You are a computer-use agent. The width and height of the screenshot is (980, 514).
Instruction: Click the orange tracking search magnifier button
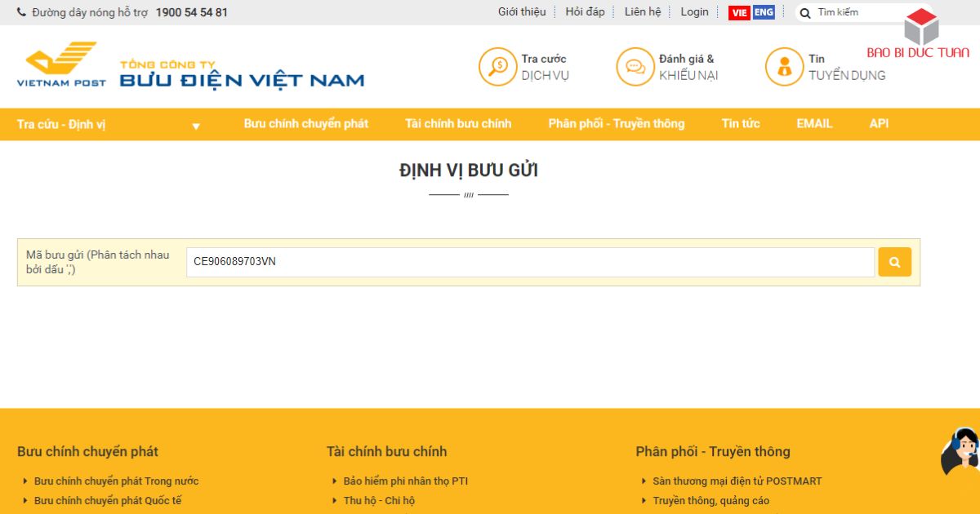pyautogui.click(x=894, y=262)
